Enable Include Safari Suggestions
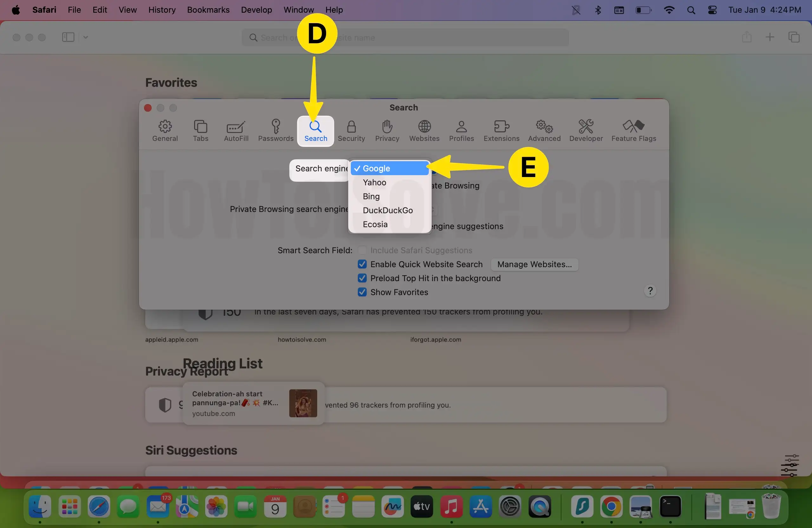 click(363, 250)
